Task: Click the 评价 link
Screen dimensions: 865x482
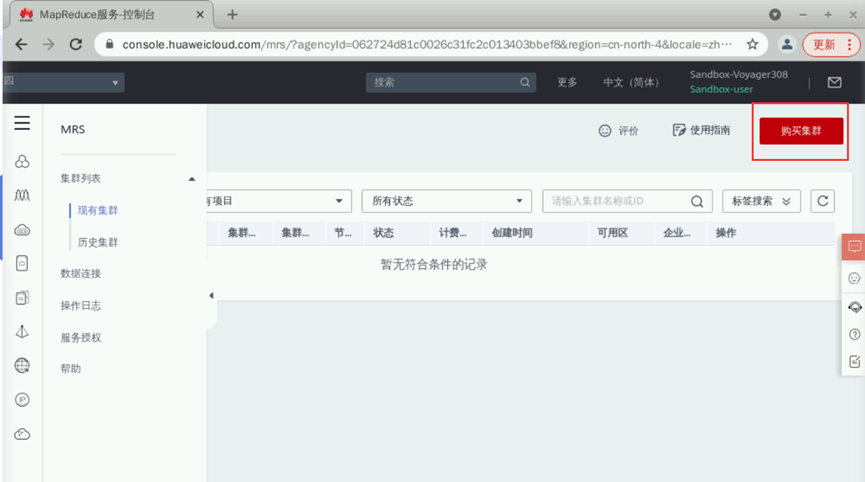Action: point(618,131)
